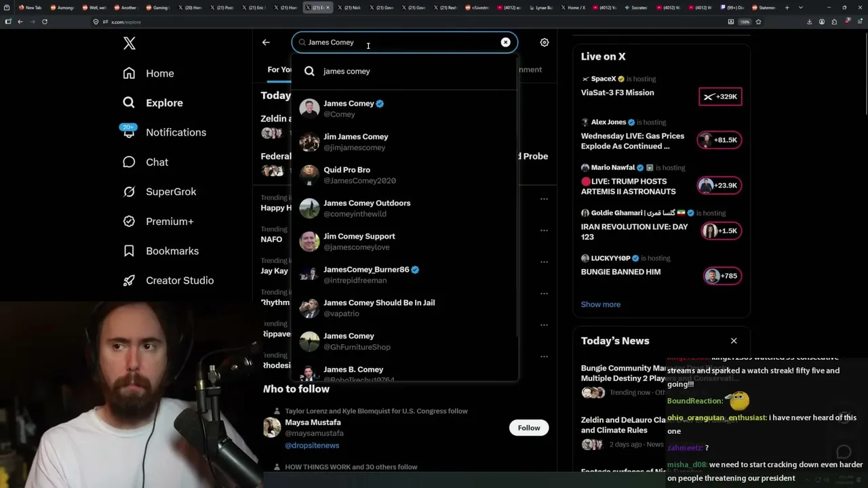868x488 pixels.
Task: Open Creator Studio rocket icon
Action: pos(129,280)
